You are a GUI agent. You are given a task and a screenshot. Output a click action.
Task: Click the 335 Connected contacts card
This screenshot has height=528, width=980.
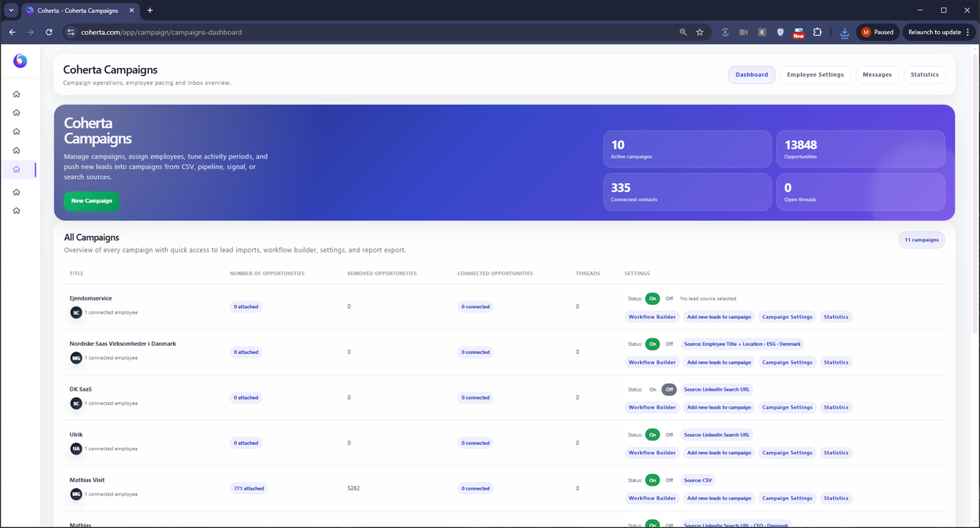[x=686, y=192]
